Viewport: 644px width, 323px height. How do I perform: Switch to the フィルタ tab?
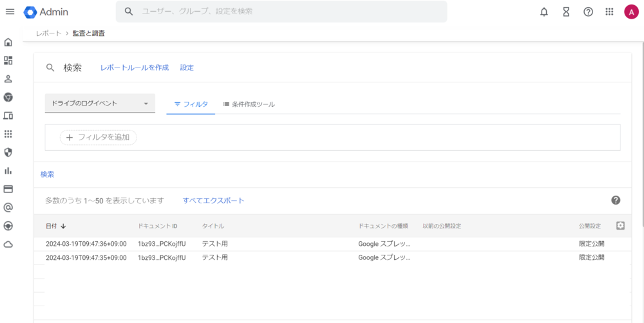(191, 104)
